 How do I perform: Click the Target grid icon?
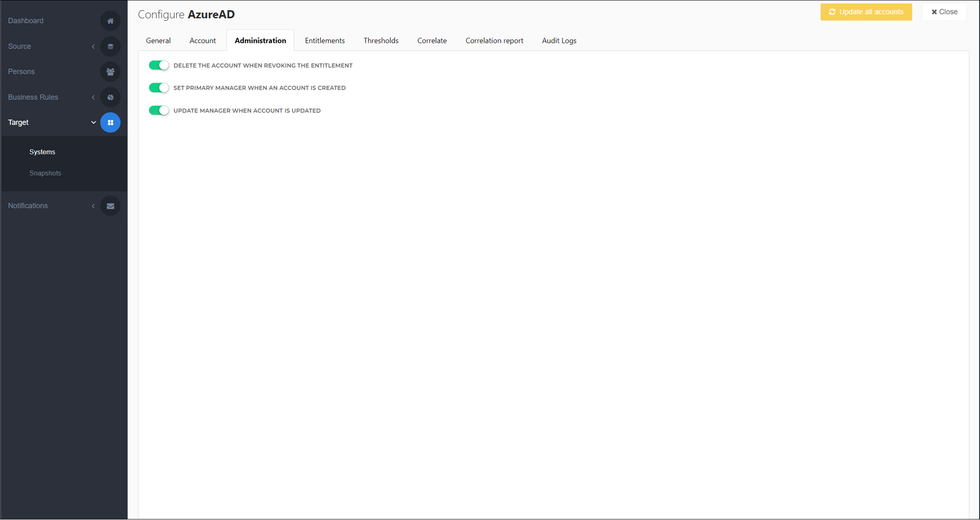pos(110,122)
